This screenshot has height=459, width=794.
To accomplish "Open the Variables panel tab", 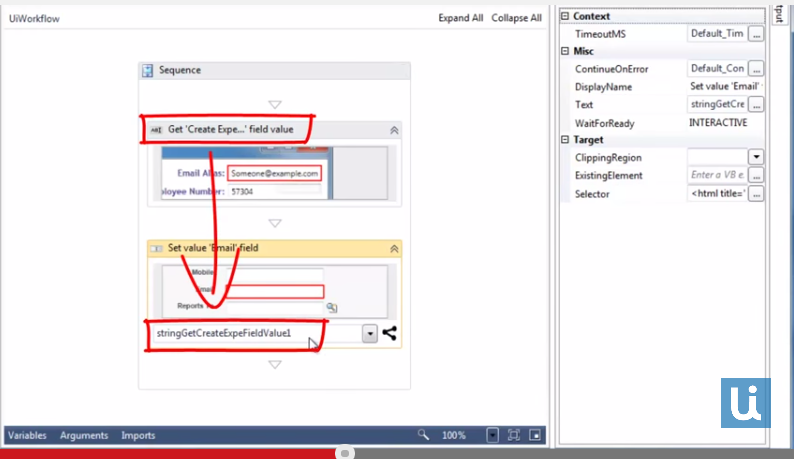I will pos(27,436).
